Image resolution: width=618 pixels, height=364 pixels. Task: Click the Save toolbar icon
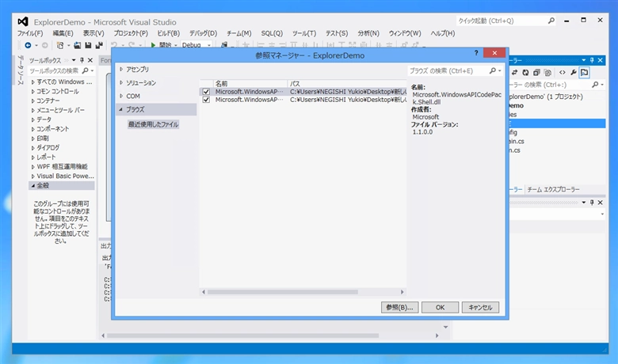[x=88, y=45]
